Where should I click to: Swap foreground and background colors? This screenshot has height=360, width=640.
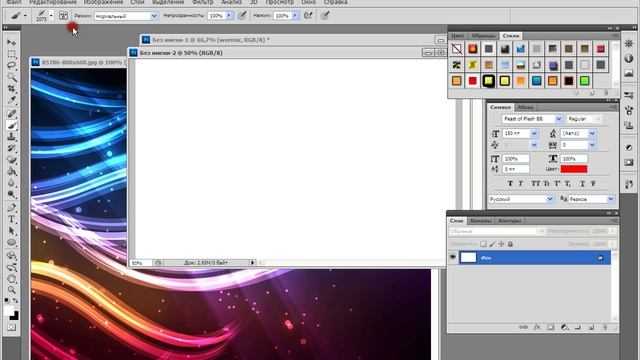click(15, 300)
